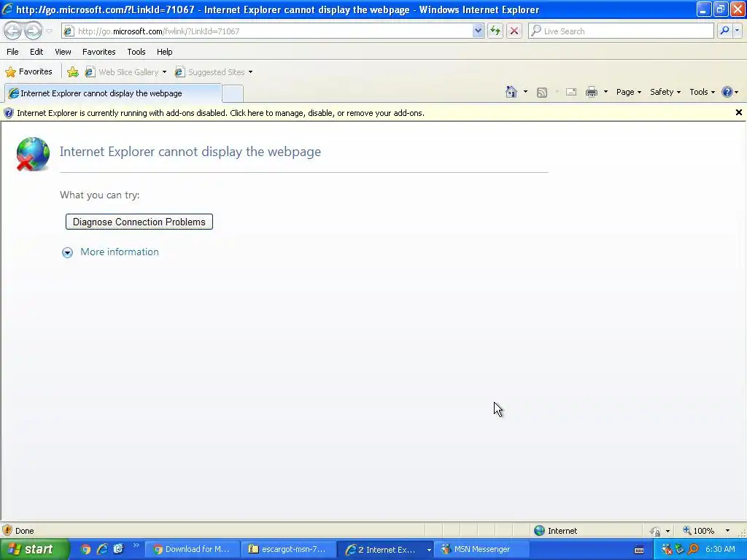Viewport: 747px width, 560px height.
Task: Open the Edit menu
Action: tap(36, 52)
